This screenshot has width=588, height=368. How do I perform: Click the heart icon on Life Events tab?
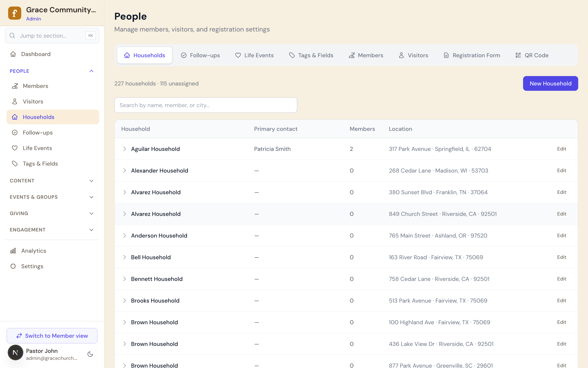point(238,55)
